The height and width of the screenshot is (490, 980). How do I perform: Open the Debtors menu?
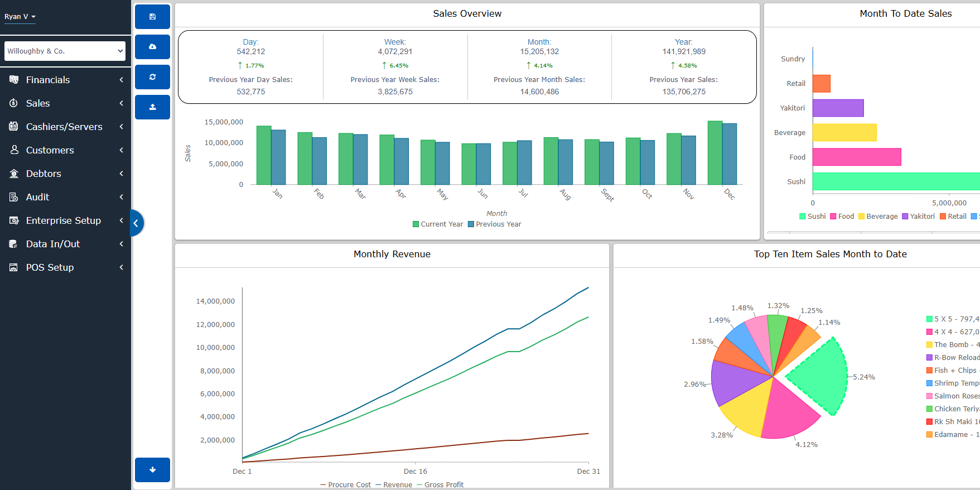65,174
